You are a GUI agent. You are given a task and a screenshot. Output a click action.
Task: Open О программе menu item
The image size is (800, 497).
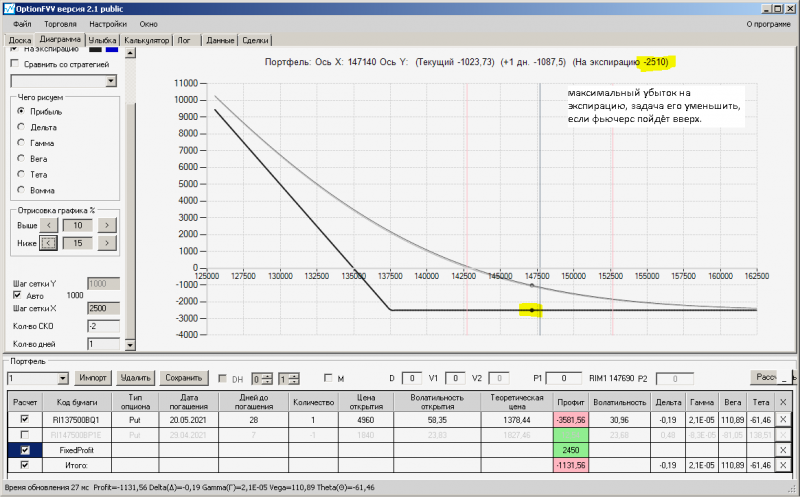(768, 24)
